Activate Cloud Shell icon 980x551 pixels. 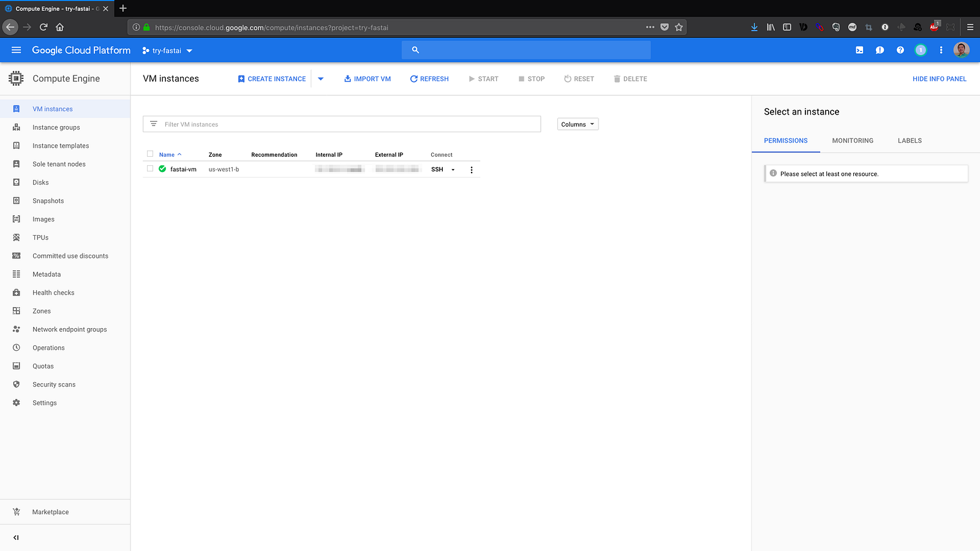(x=859, y=50)
